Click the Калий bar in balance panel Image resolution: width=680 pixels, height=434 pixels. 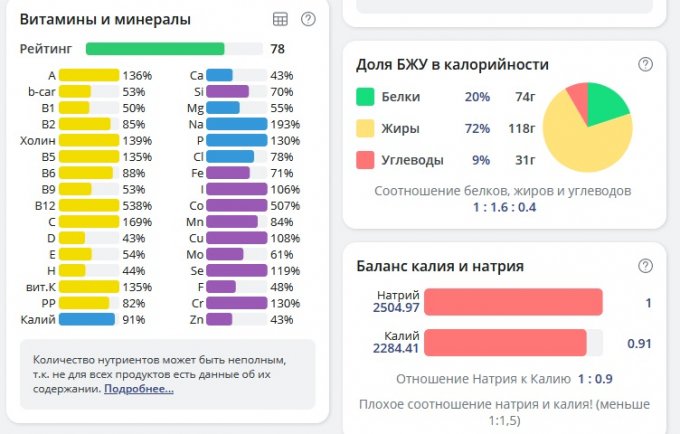click(x=505, y=343)
